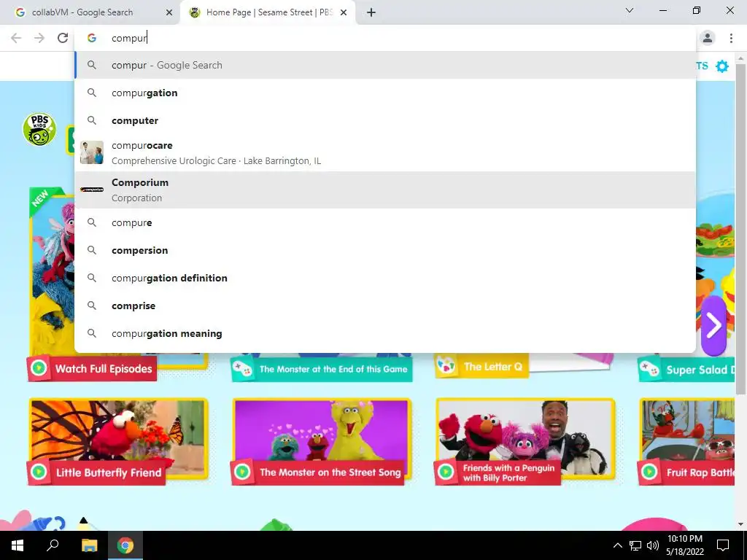Select the 'computer' suggestion

click(385, 120)
